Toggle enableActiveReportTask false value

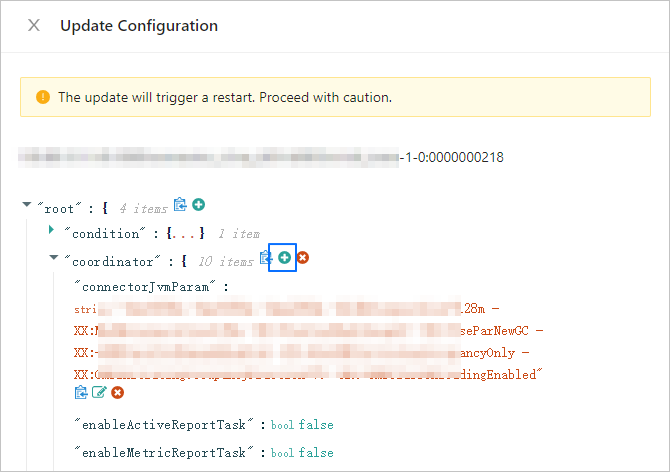click(x=316, y=425)
